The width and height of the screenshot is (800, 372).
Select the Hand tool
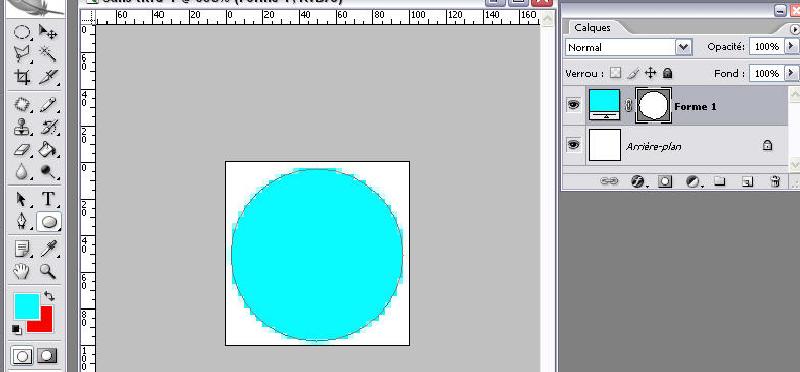coord(22,271)
